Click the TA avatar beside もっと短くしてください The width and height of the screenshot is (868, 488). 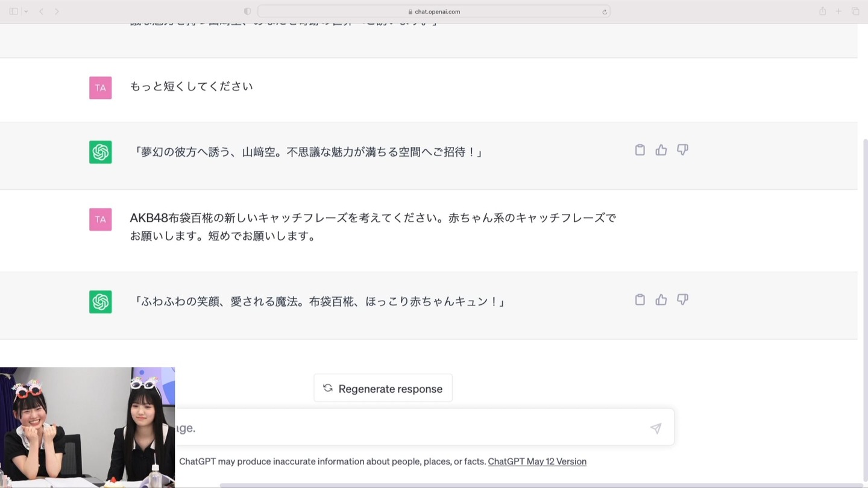pos(100,88)
